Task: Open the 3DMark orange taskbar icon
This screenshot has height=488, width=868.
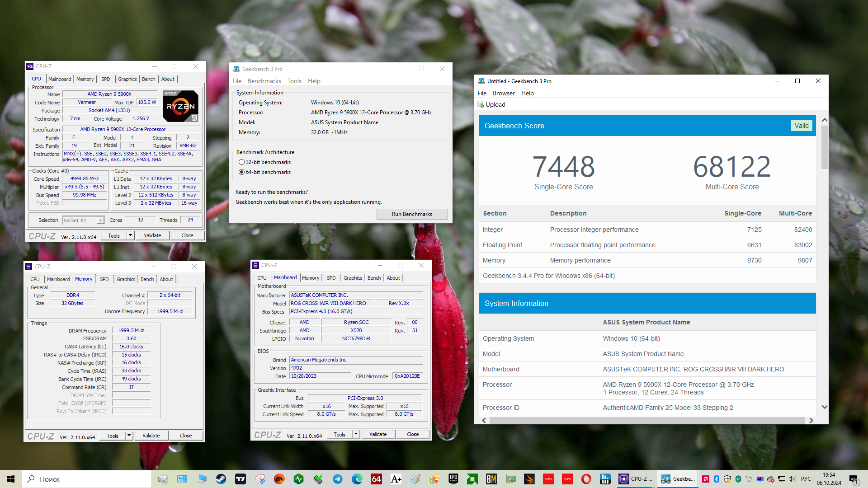Action: [529, 479]
